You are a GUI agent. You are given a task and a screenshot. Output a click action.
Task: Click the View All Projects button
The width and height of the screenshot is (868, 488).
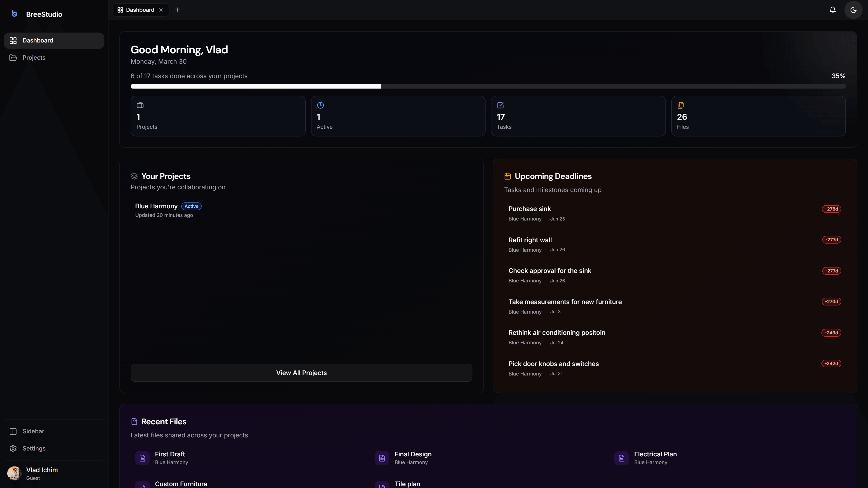pyautogui.click(x=301, y=373)
